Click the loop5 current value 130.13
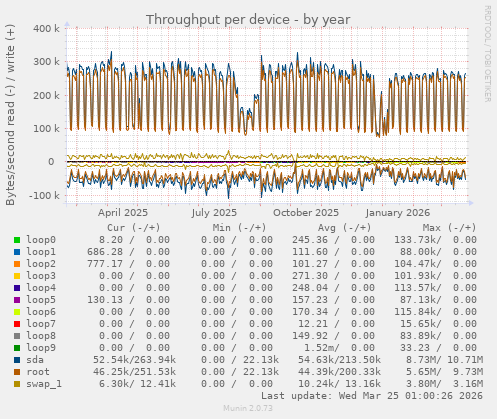497x419 pixels. point(105,300)
